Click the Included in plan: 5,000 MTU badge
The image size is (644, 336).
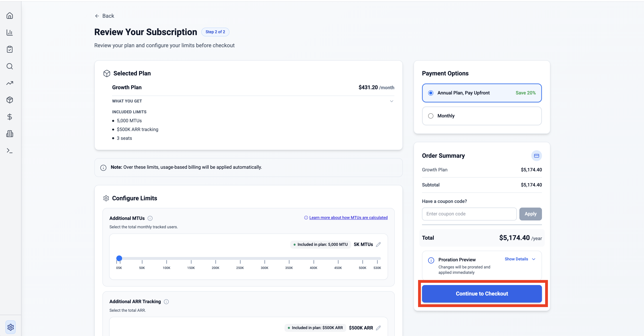point(321,244)
